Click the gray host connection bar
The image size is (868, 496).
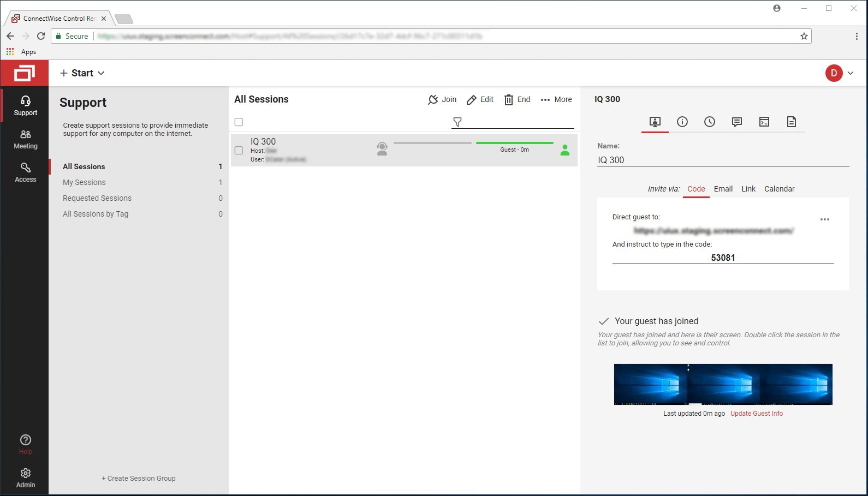click(x=432, y=143)
